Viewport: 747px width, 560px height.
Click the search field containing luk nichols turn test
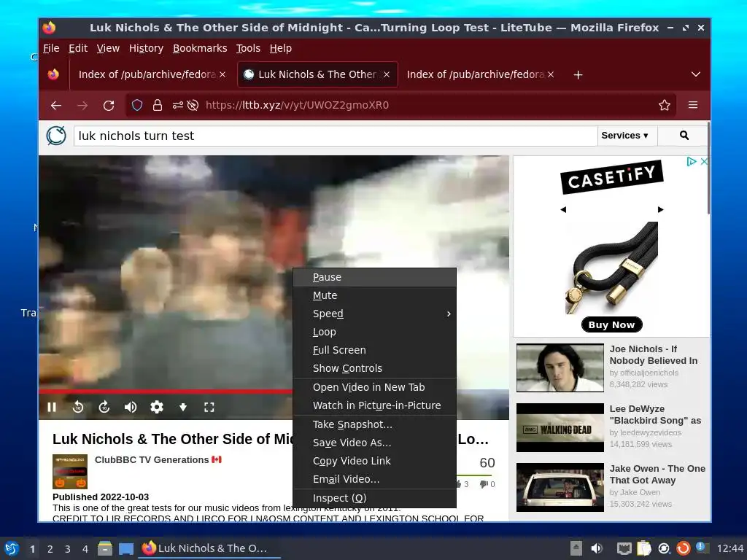point(336,136)
